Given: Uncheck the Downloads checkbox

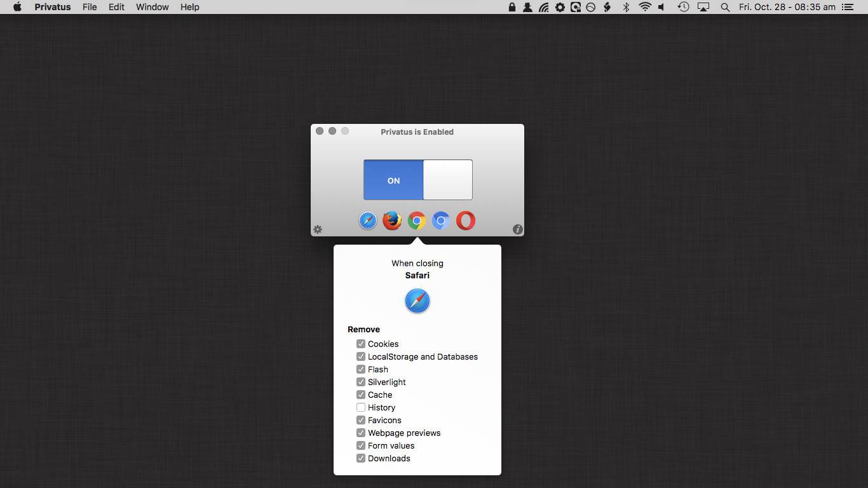Looking at the screenshot, I should pyautogui.click(x=361, y=458).
